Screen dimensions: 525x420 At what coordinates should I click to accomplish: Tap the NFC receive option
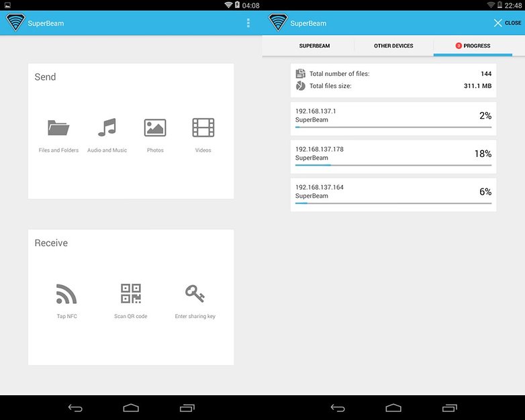pyautogui.click(x=66, y=301)
